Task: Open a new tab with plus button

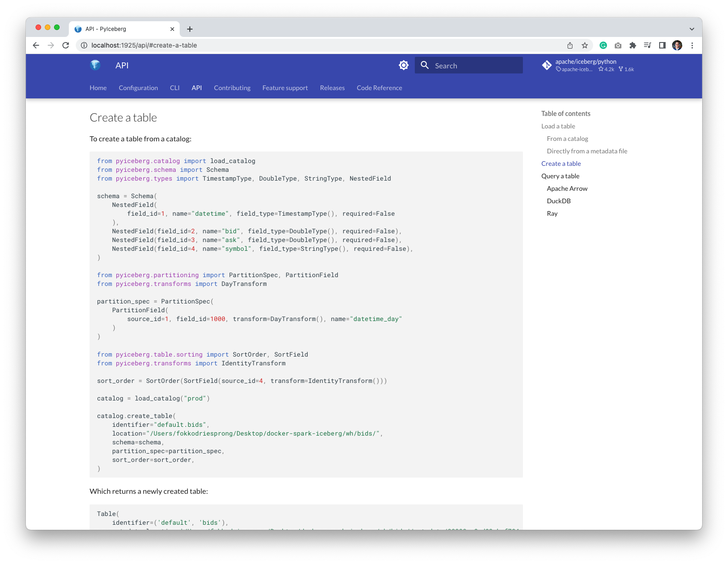Action: pos(190,29)
